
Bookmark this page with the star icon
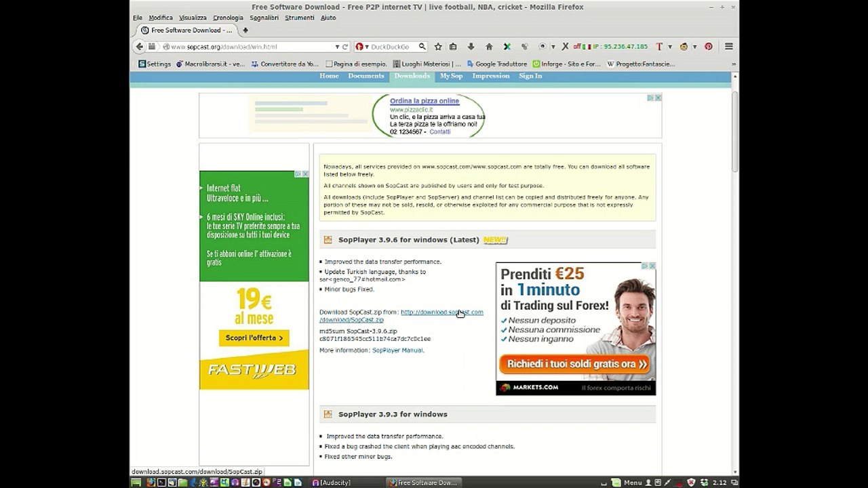[x=438, y=47]
